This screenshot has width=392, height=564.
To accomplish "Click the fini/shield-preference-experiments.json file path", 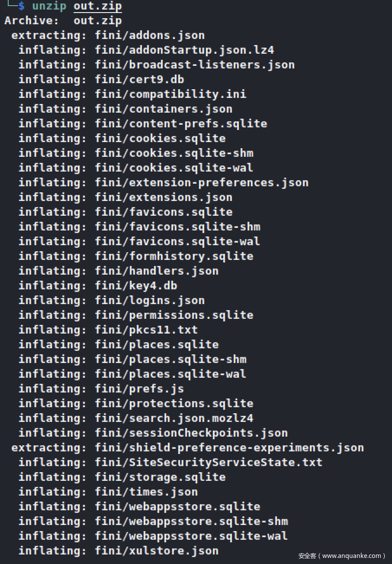I will 229,447.
